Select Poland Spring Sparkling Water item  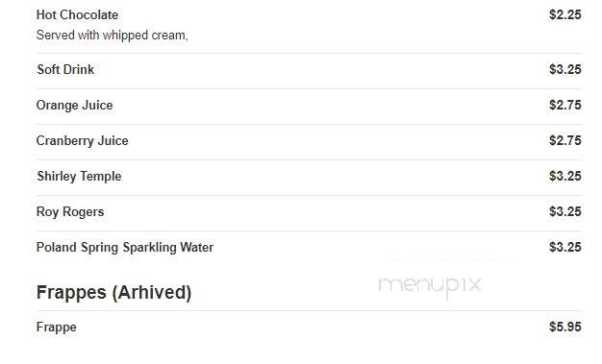[125, 248]
